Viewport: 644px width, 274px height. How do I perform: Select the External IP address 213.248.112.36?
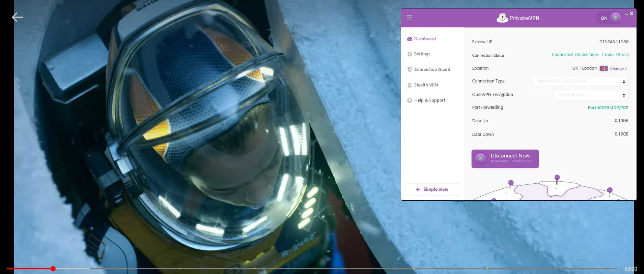coord(614,42)
